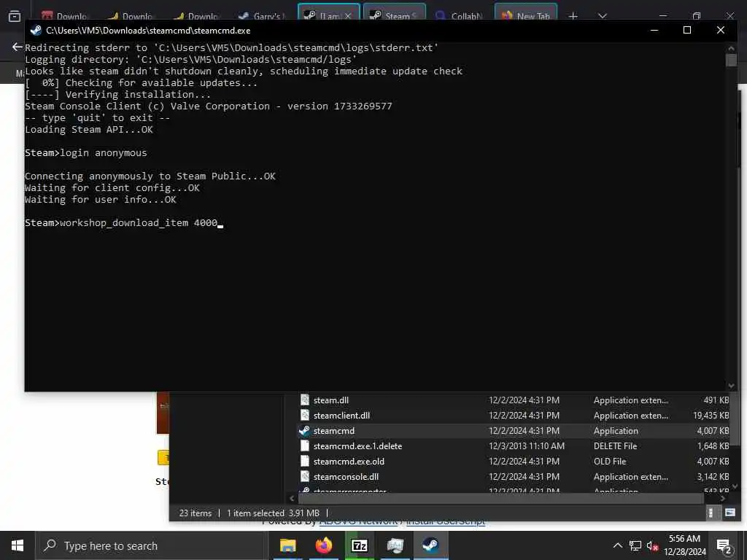Show hidden system tray icons
The width and height of the screenshot is (747, 560).
tap(617, 545)
